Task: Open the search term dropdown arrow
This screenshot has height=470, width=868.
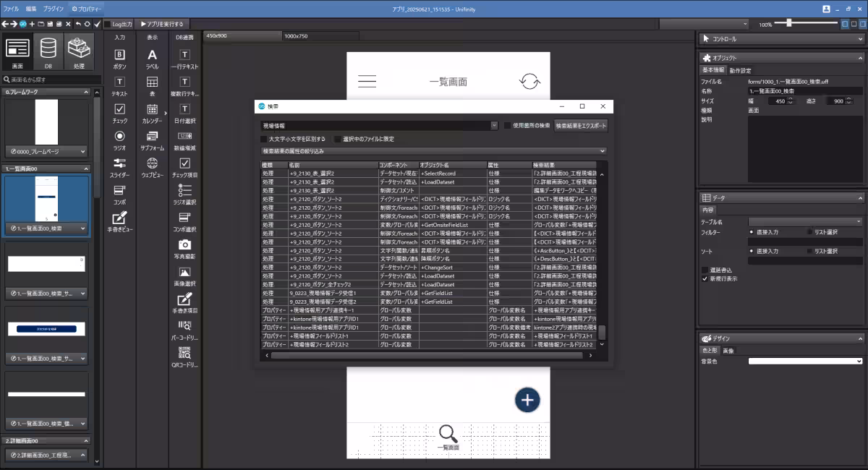Action: (495, 126)
